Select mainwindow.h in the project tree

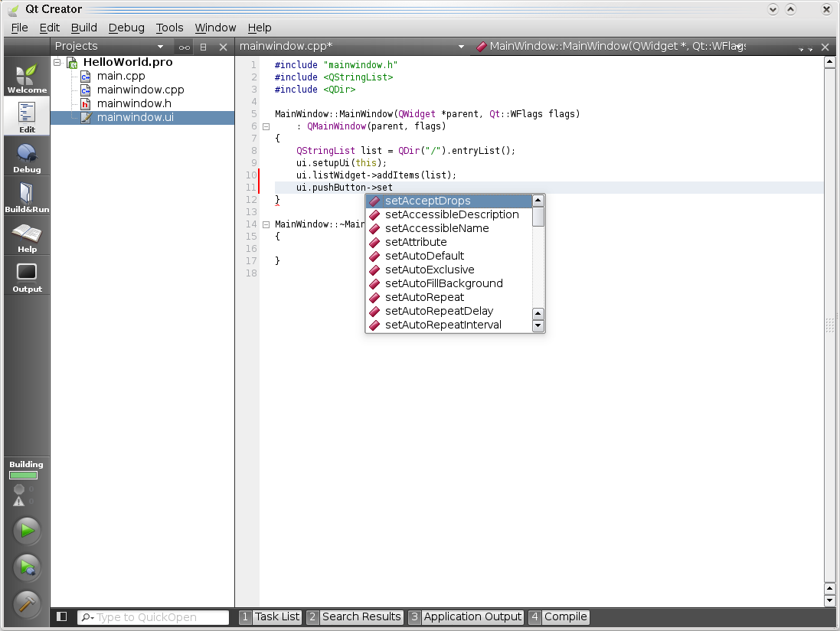pos(134,103)
